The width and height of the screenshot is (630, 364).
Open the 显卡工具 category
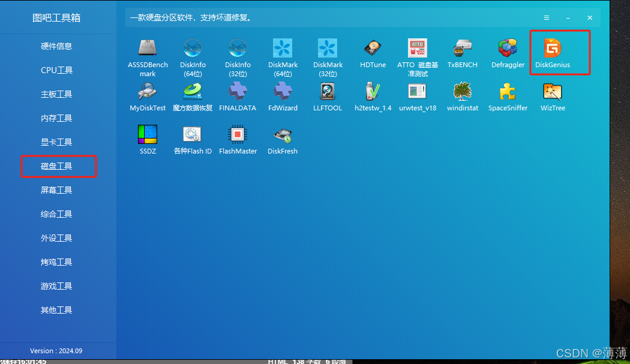tap(56, 142)
